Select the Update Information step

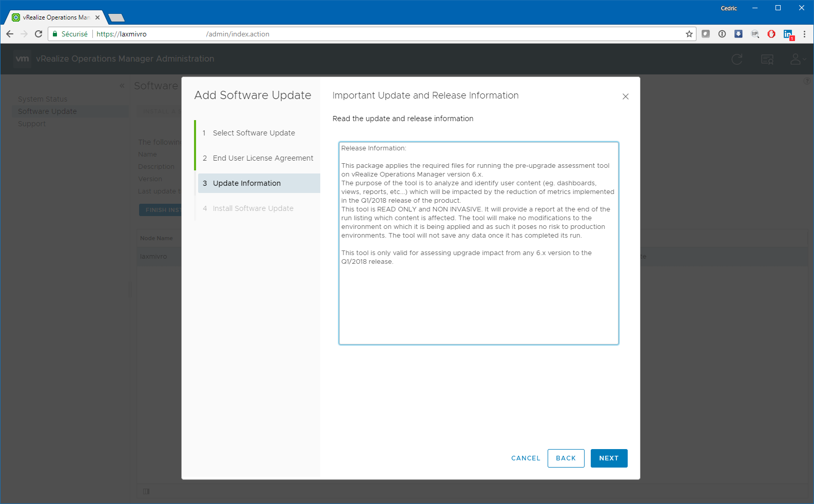coord(247,183)
